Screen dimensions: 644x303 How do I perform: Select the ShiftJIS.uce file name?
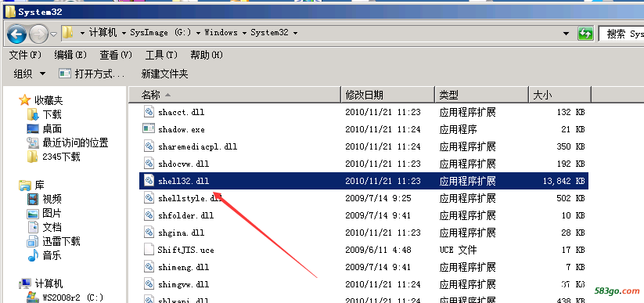pos(185,250)
